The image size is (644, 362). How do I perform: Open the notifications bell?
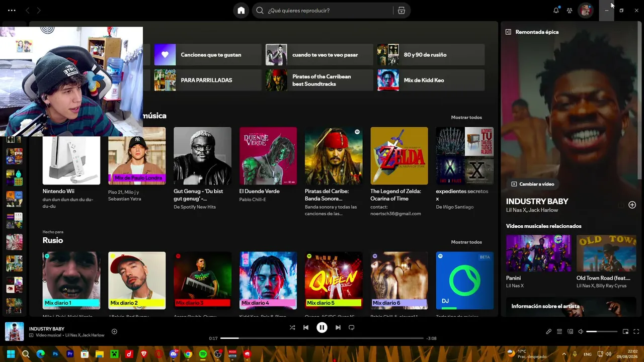(x=556, y=10)
